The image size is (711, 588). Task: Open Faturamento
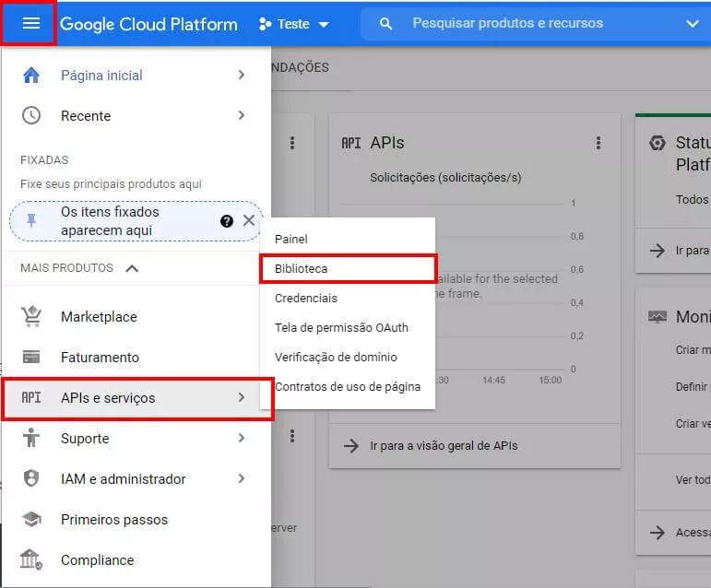point(100,358)
